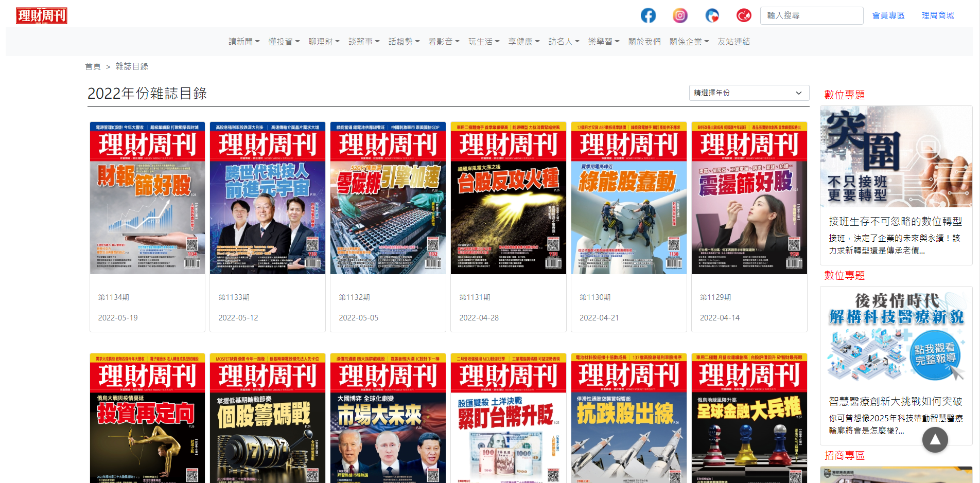Focus the 輸入搜尋 search box
Image resolution: width=980 pixels, height=483 pixels.
[x=812, y=15]
